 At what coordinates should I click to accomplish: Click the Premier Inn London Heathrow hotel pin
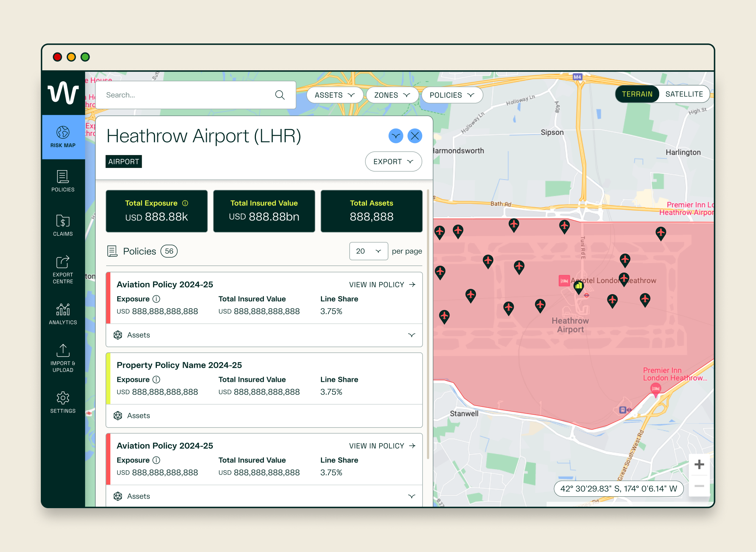(656, 389)
